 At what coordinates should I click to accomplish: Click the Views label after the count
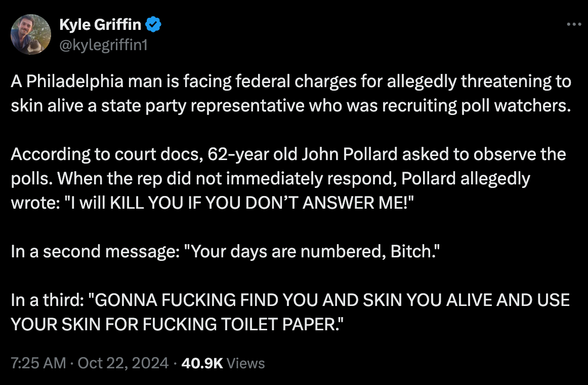click(x=245, y=363)
